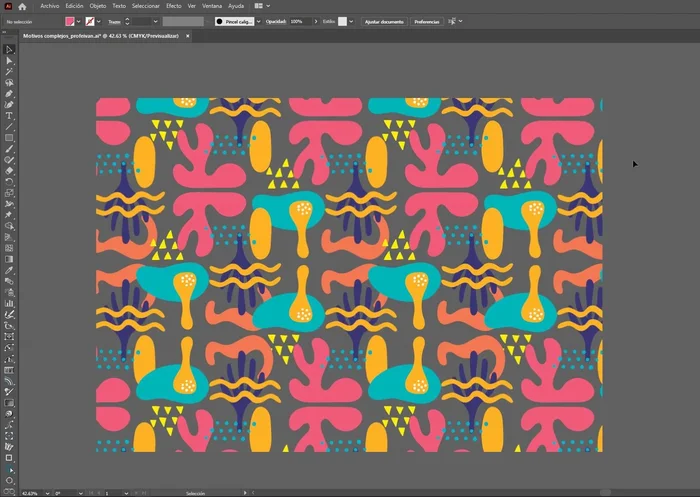
Task: Open the Efecto menu
Action: coord(173,6)
